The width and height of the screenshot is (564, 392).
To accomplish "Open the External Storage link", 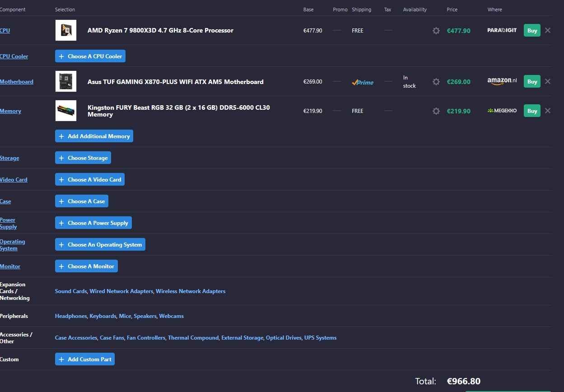I will (242, 338).
